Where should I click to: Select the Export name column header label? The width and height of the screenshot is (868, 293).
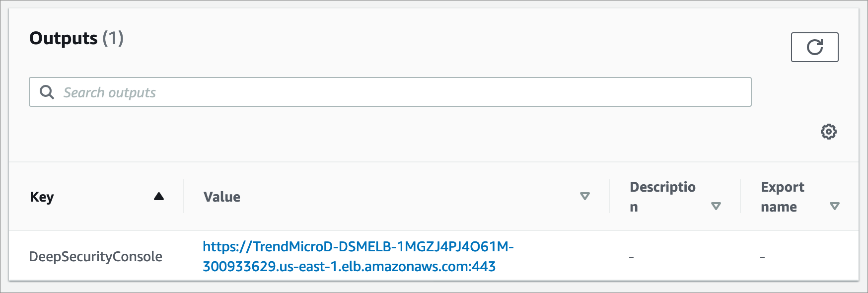[782, 197]
